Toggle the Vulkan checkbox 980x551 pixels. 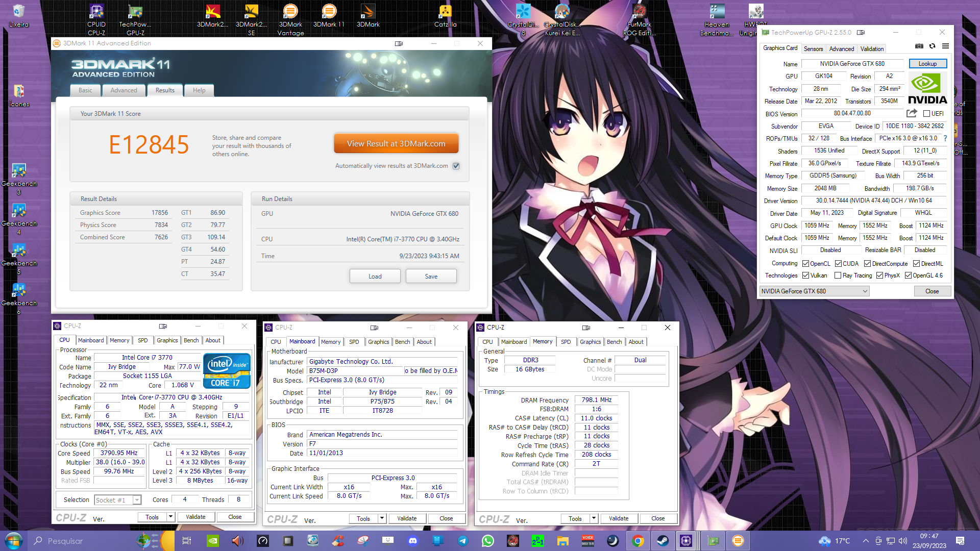[805, 275]
